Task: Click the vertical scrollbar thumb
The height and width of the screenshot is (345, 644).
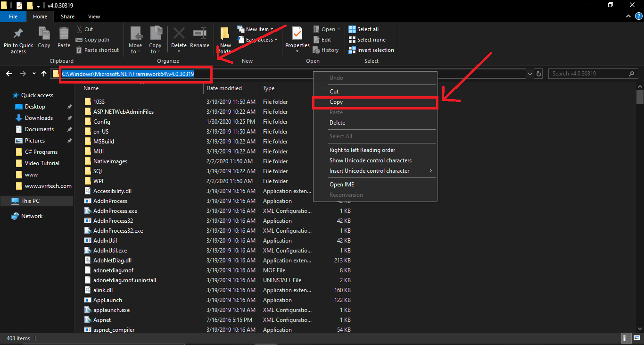Action: pos(640,97)
